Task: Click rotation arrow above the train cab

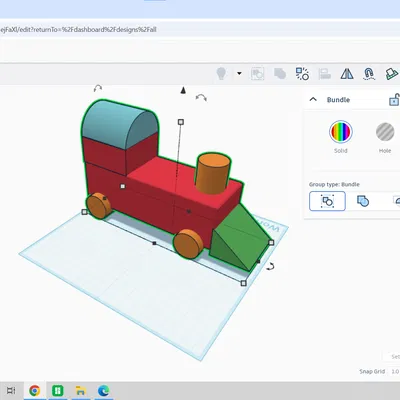Action: coord(98,88)
